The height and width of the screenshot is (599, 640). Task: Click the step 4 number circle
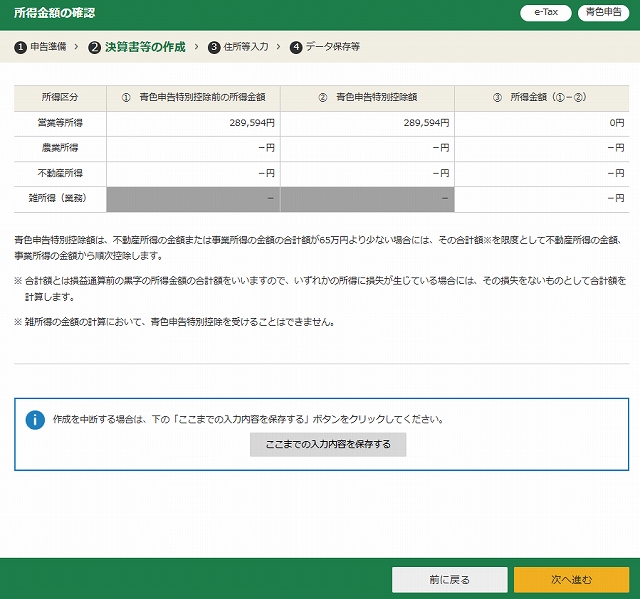point(295,47)
